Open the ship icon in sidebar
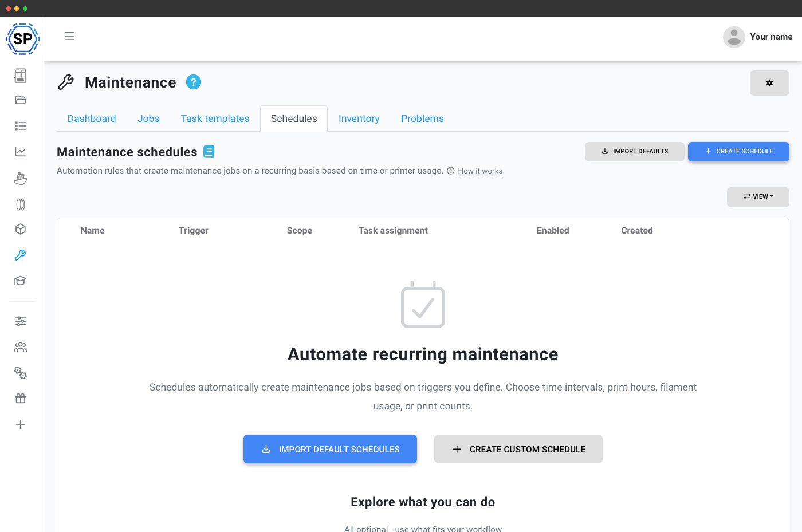 click(21, 178)
